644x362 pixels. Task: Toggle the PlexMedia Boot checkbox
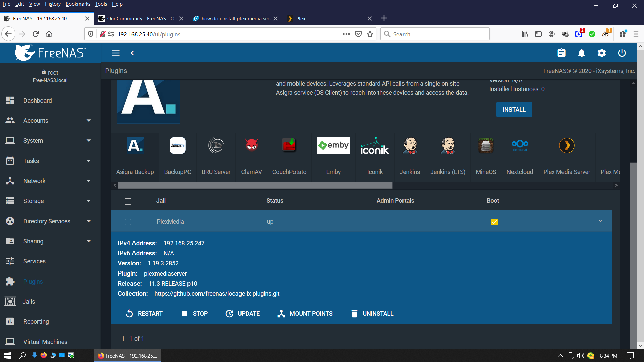(x=494, y=222)
